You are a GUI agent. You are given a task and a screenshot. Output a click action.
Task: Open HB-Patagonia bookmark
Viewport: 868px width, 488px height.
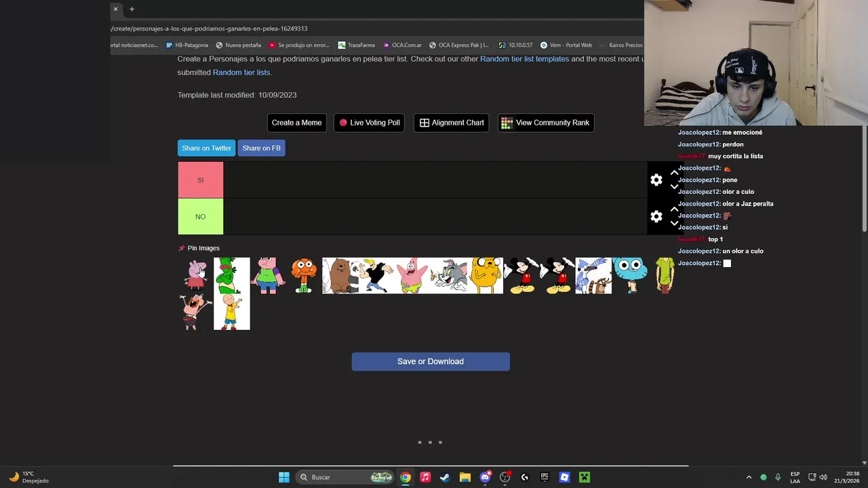187,45
